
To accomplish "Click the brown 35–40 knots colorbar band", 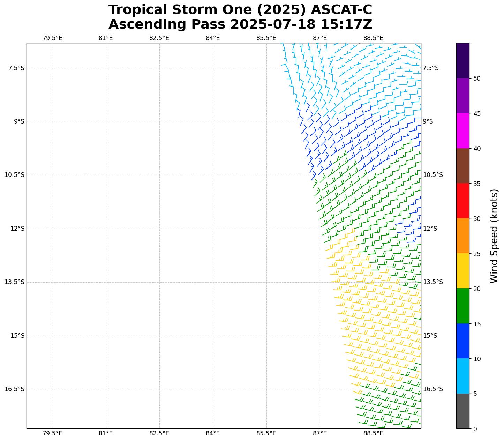I will [x=463, y=166].
